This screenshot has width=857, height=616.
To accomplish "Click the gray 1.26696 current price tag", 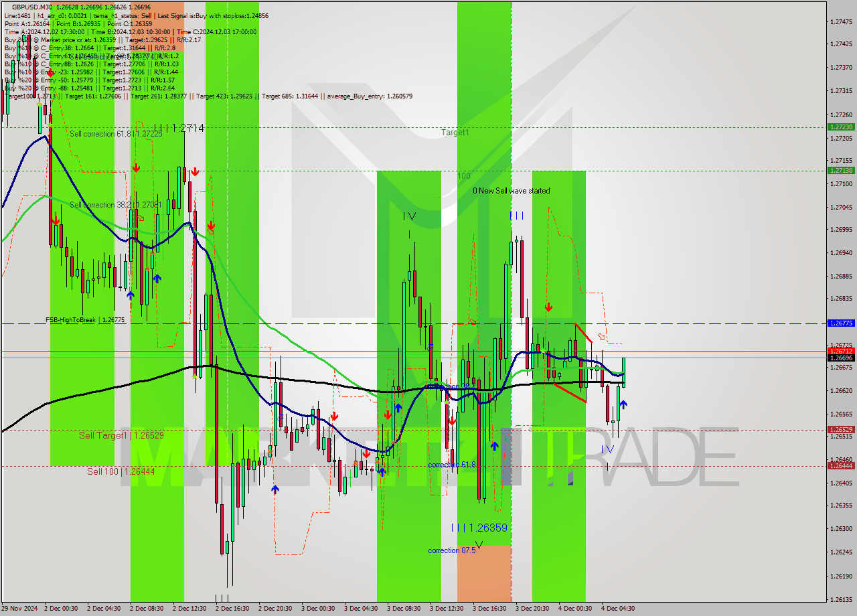I will (x=840, y=358).
